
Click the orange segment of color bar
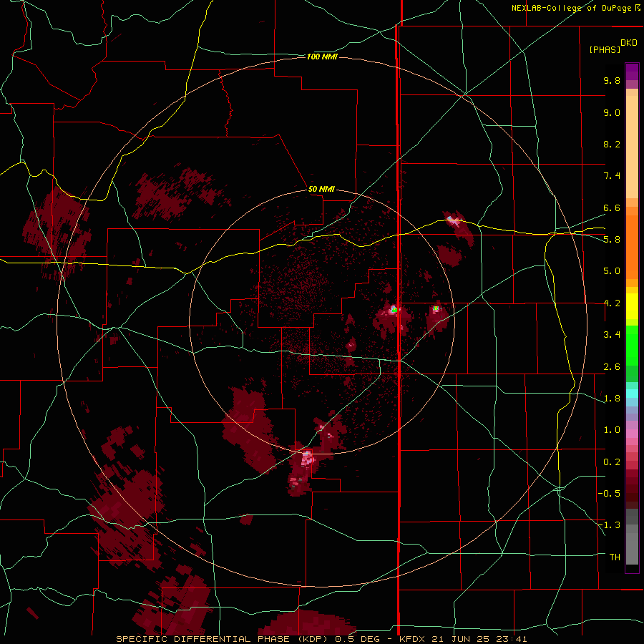632,248
